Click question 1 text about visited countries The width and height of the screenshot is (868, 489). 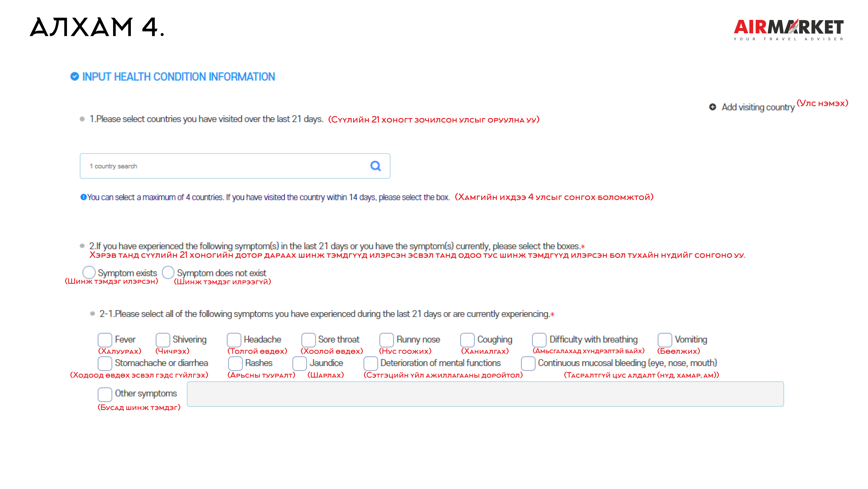[x=206, y=119]
